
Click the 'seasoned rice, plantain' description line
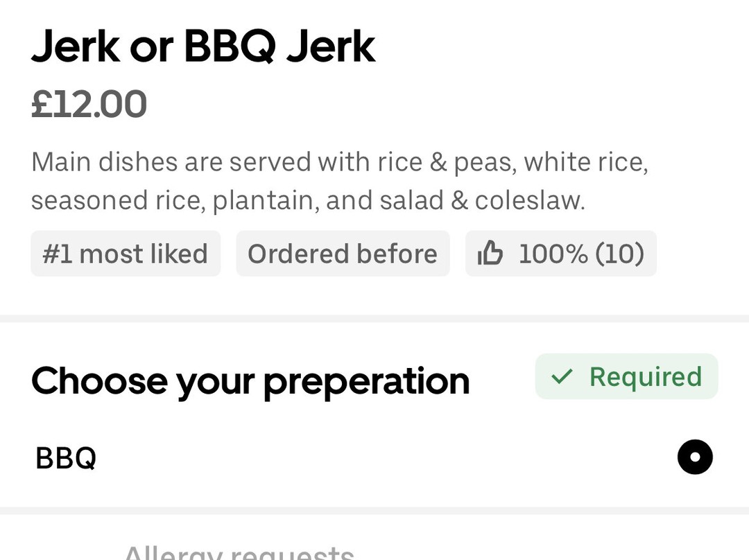click(x=308, y=200)
